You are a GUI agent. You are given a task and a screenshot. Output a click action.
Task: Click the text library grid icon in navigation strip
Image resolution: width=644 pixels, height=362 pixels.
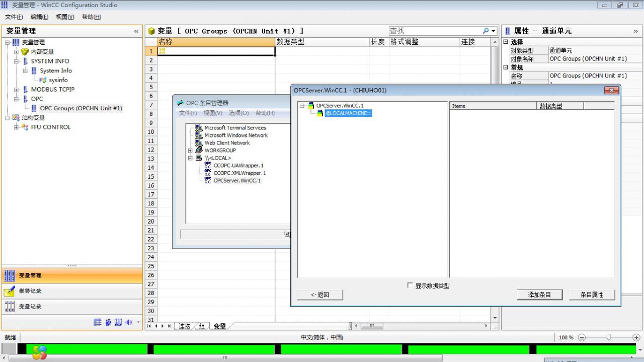pyautogui.click(x=98, y=322)
